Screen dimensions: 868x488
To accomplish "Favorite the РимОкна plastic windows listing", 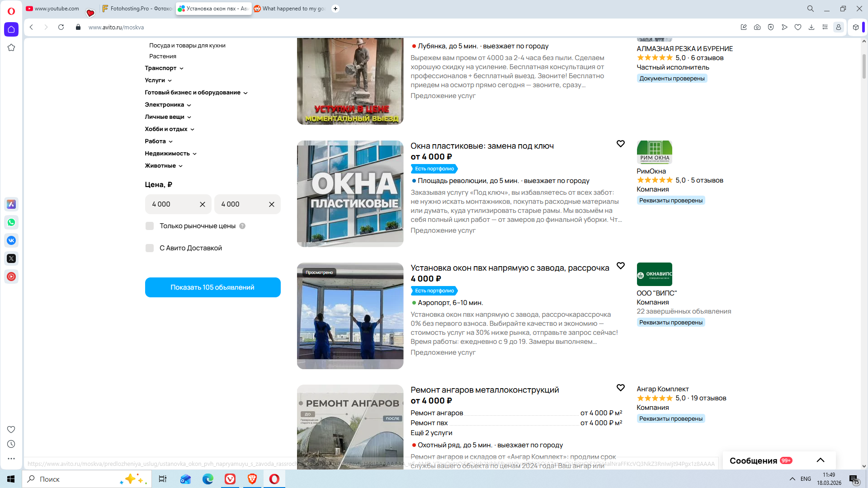I will tap(620, 144).
